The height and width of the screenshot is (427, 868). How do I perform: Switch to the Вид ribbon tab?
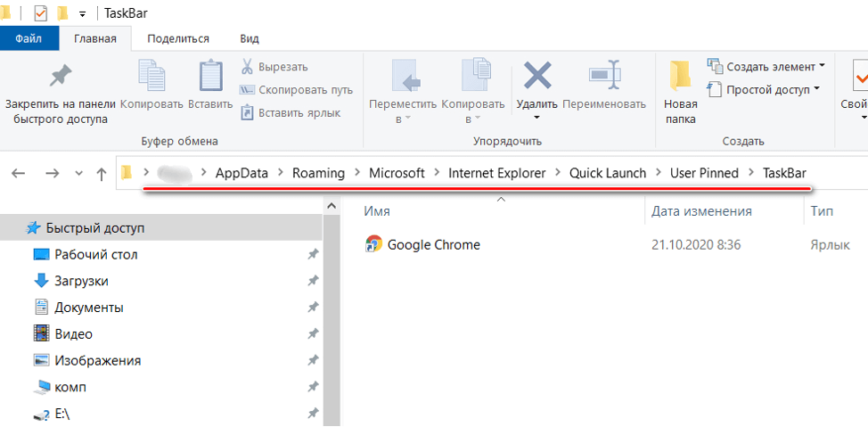tap(250, 38)
